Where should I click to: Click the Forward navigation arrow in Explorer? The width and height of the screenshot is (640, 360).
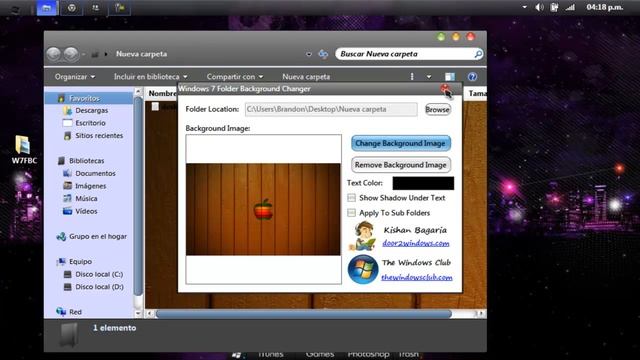[71, 54]
